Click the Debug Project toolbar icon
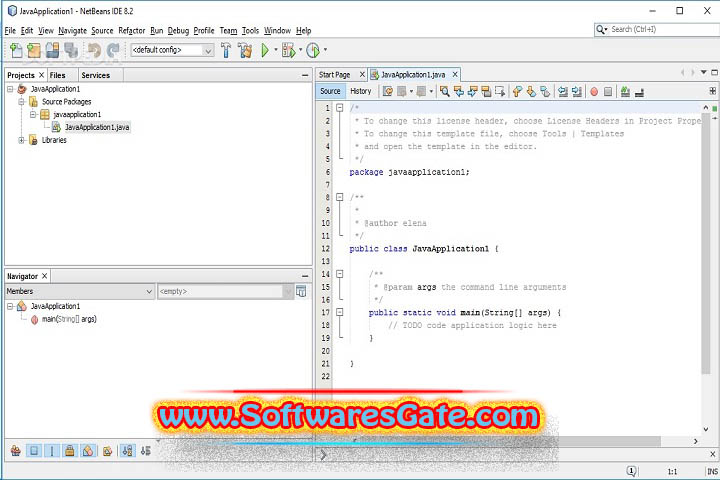Image resolution: width=720 pixels, height=480 pixels. click(289, 50)
